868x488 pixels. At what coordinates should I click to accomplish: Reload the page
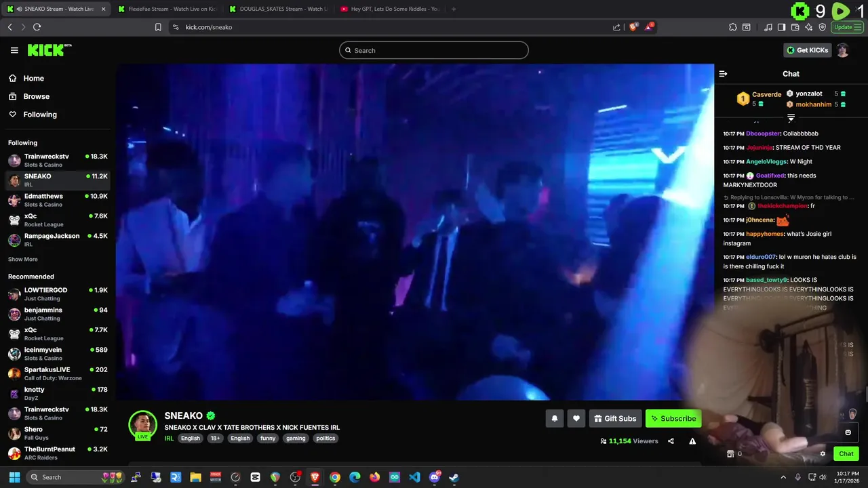click(37, 27)
